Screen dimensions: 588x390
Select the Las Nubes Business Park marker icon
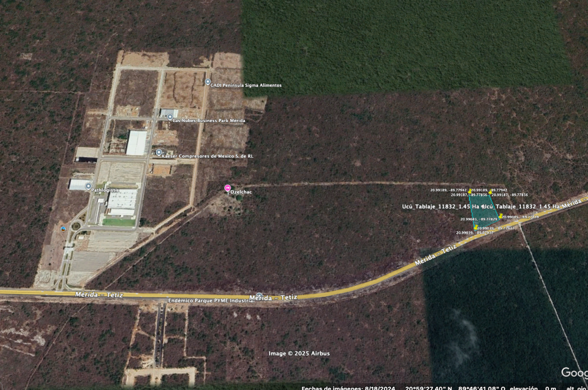pos(170,117)
